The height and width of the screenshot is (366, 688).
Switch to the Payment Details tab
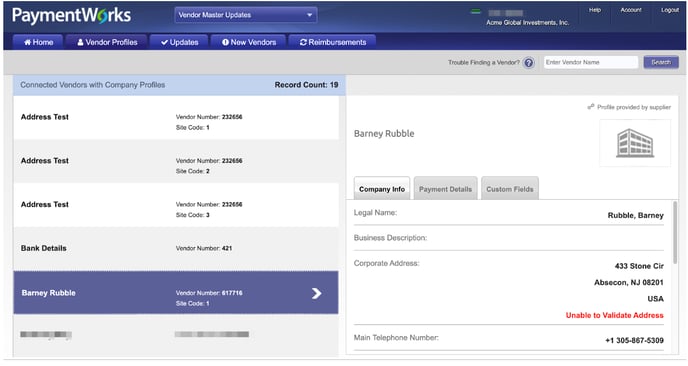point(445,189)
